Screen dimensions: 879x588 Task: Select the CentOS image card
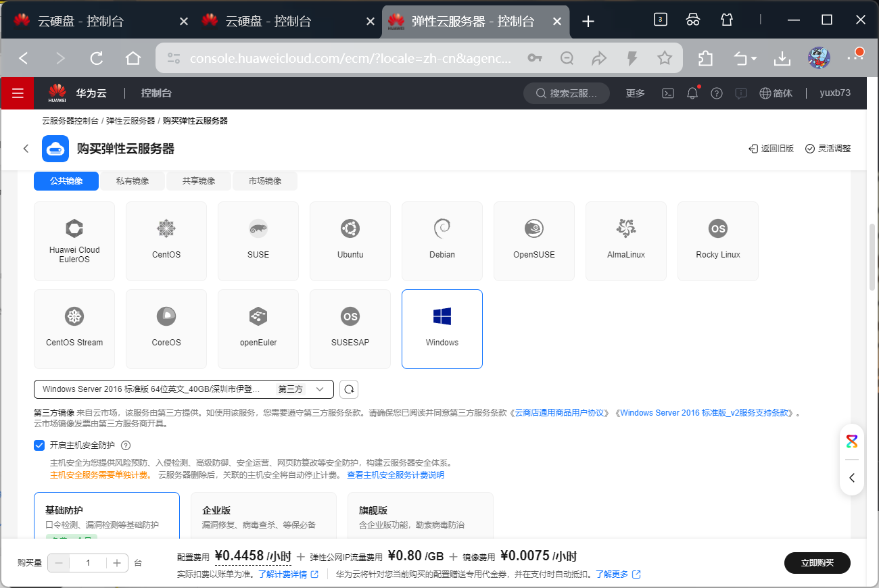pyautogui.click(x=166, y=241)
